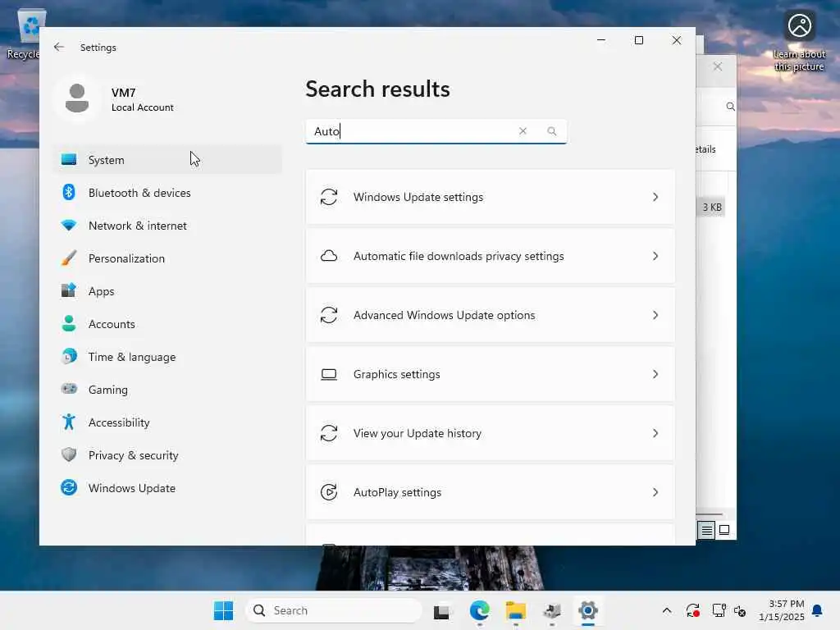Viewport: 840px width, 630px height.
Task: Select the Time & language label
Action: pos(132,357)
